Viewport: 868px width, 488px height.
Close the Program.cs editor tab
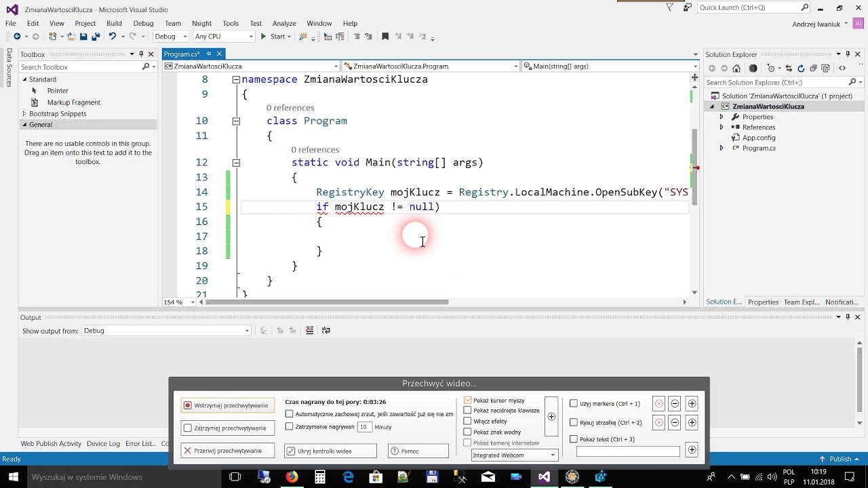click(x=219, y=54)
